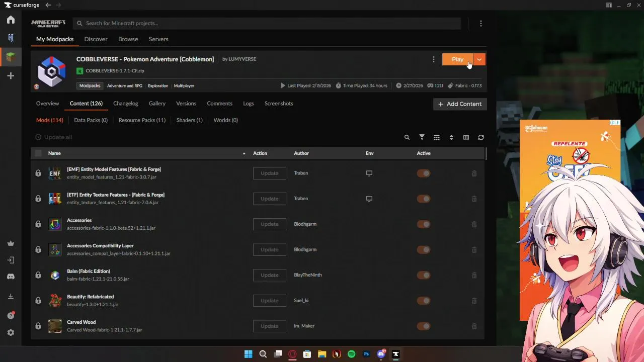Click Update all
Image resolution: width=644 pixels, height=362 pixels.
[x=53, y=137]
